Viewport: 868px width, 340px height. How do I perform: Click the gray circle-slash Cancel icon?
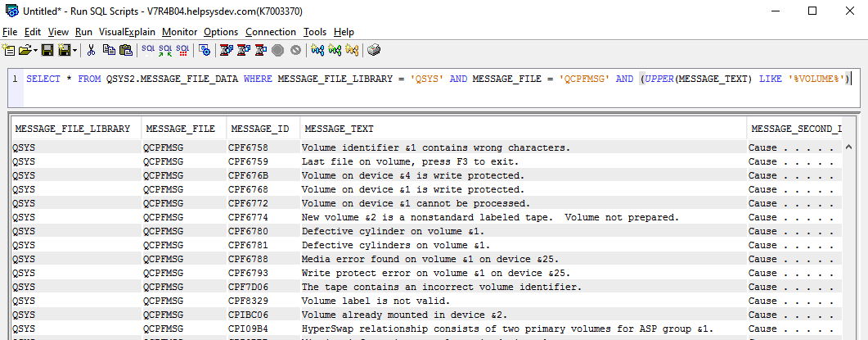click(x=295, y=50)
